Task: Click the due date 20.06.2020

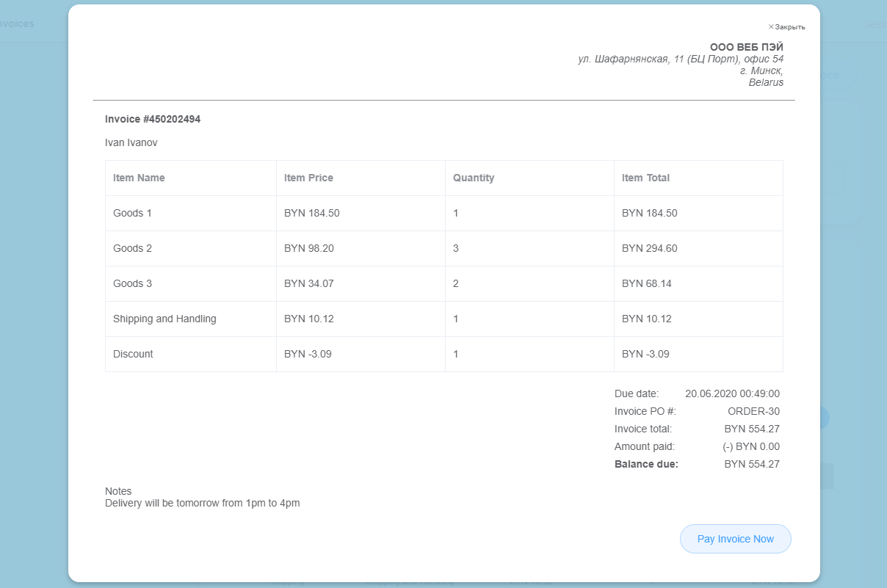Action: click(x=732, y=393)
